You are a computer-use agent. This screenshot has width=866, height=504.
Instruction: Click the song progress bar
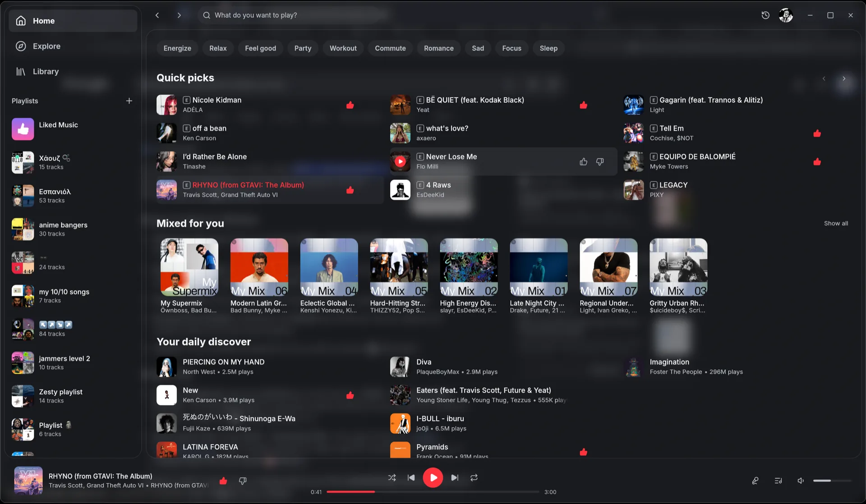coord(433,492)
